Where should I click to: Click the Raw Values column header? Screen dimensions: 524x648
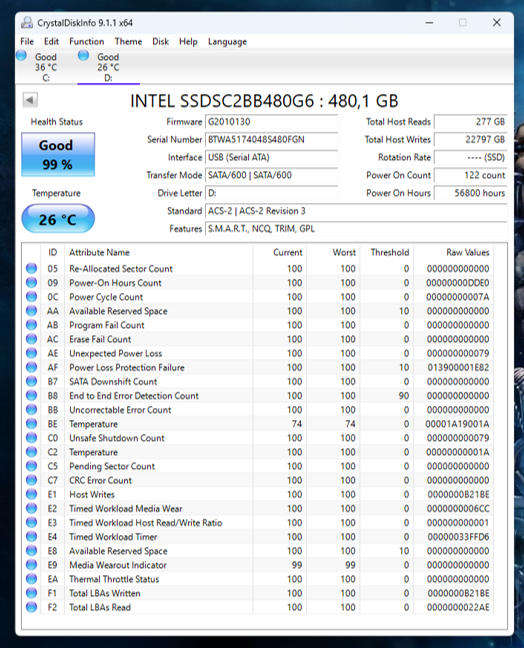(x=468, y=253)
